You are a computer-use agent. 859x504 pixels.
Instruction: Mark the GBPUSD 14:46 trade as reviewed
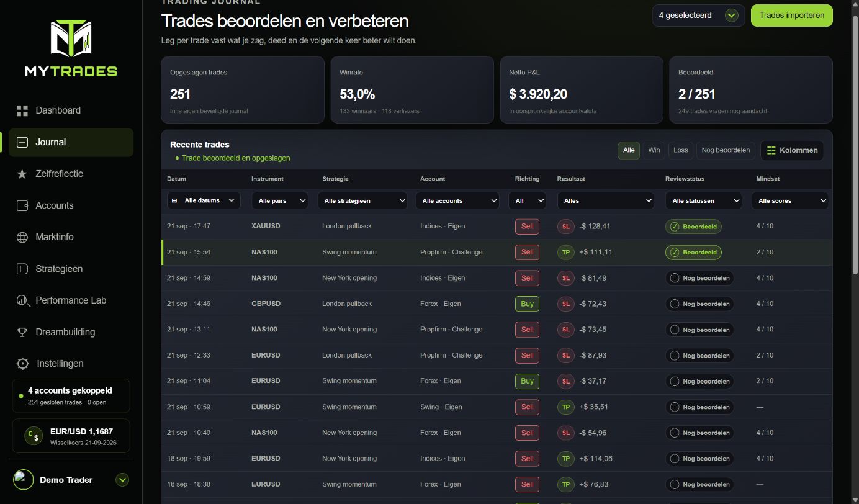coord(699,304)
